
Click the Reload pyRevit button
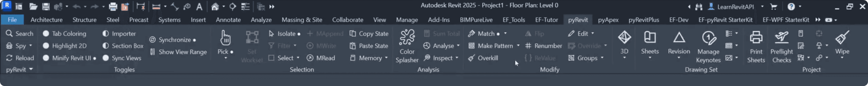(20, 58)
